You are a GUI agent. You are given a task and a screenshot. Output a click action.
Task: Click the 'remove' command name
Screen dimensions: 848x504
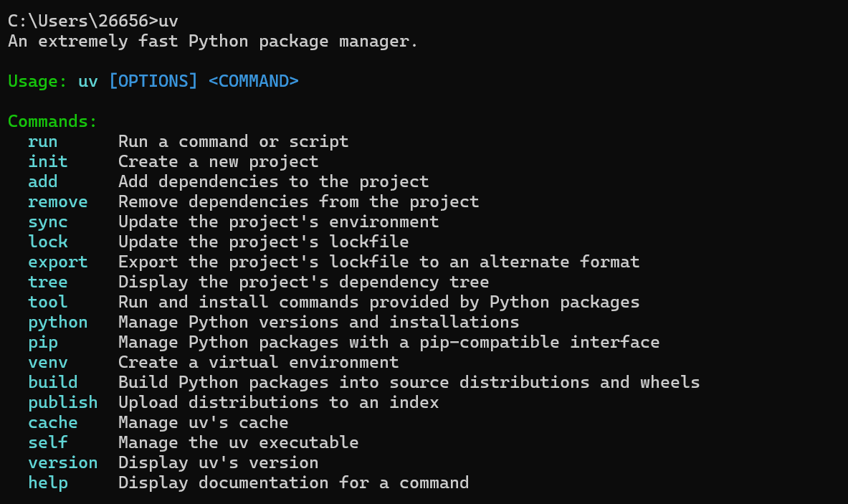[x=58, y=201]
